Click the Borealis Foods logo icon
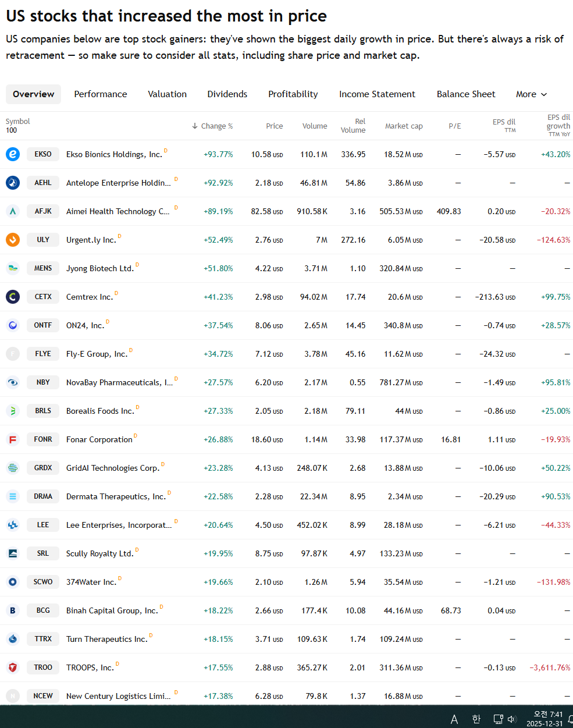Screen dimensions: 573x728 click(x=13, y=411)
